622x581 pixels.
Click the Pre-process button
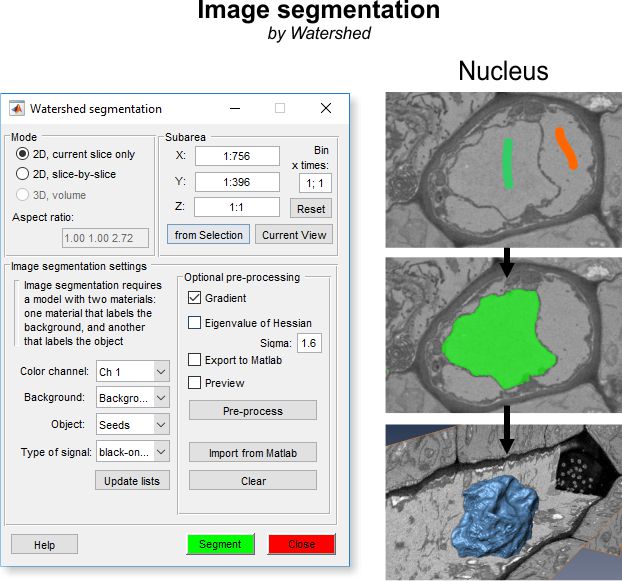[x=252, y=411]
